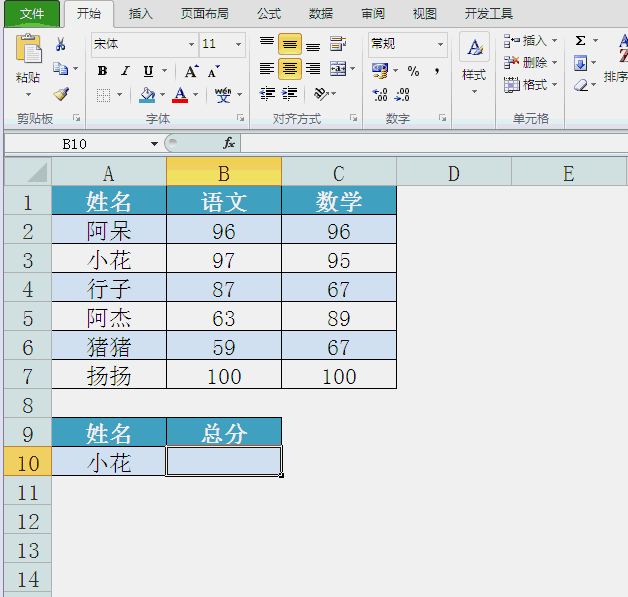Decrease the decimal places
Viewport: 628px width, 597px height.
tap(402, 95)
